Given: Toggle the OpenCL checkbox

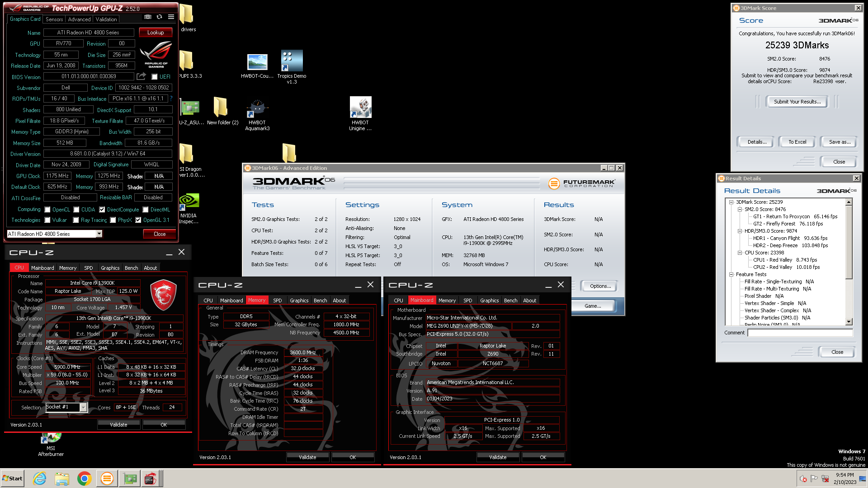Looking at the screenshot, I should (x=47, y=210).
